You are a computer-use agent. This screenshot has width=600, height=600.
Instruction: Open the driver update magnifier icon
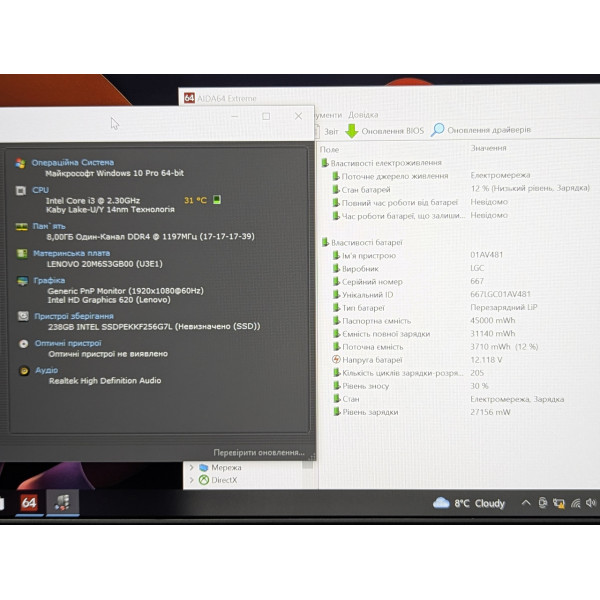437,130
